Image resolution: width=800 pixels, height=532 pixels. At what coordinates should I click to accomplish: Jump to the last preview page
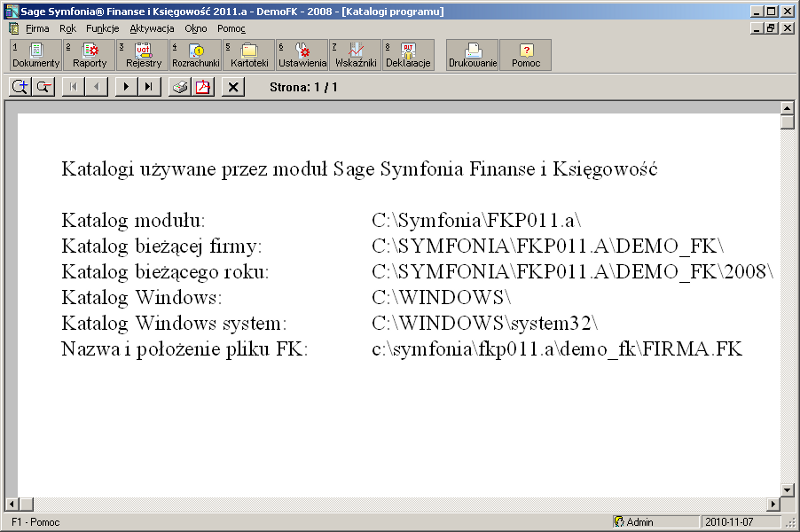(x=148, y=87)
